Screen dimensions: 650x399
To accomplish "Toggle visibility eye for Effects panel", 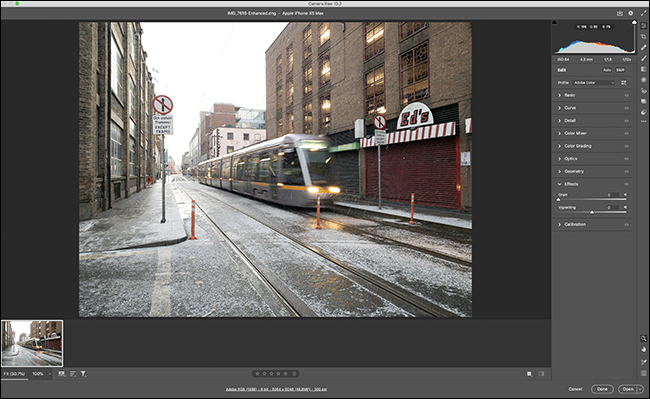I will [626, 184].
